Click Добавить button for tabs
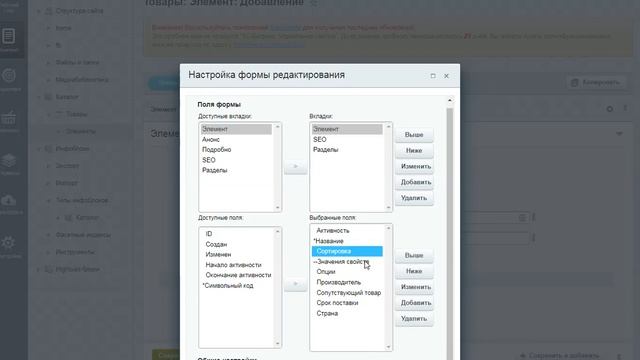 pos(414,182)
